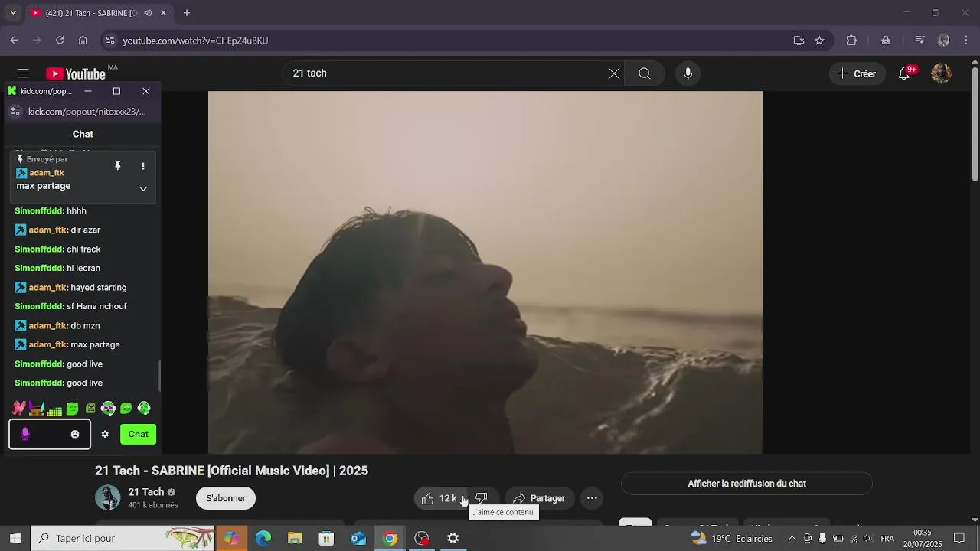Open a new Chrome tab
980x551 pixels.
pos(186,13)
